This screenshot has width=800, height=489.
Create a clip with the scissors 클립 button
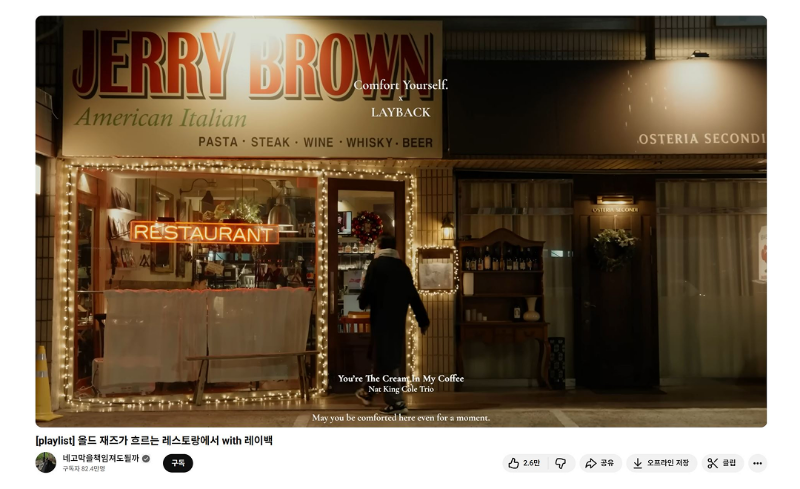[721, 463]
